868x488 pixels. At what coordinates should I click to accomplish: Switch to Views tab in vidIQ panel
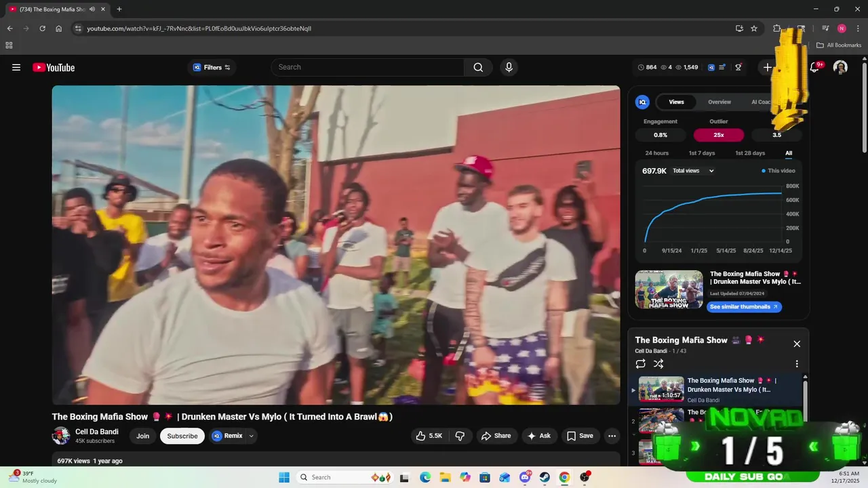point(676,102)
